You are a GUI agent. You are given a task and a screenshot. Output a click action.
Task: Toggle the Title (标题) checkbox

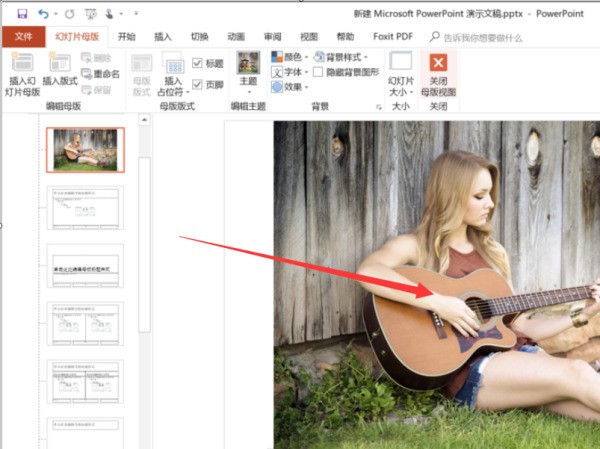[197, 63]
